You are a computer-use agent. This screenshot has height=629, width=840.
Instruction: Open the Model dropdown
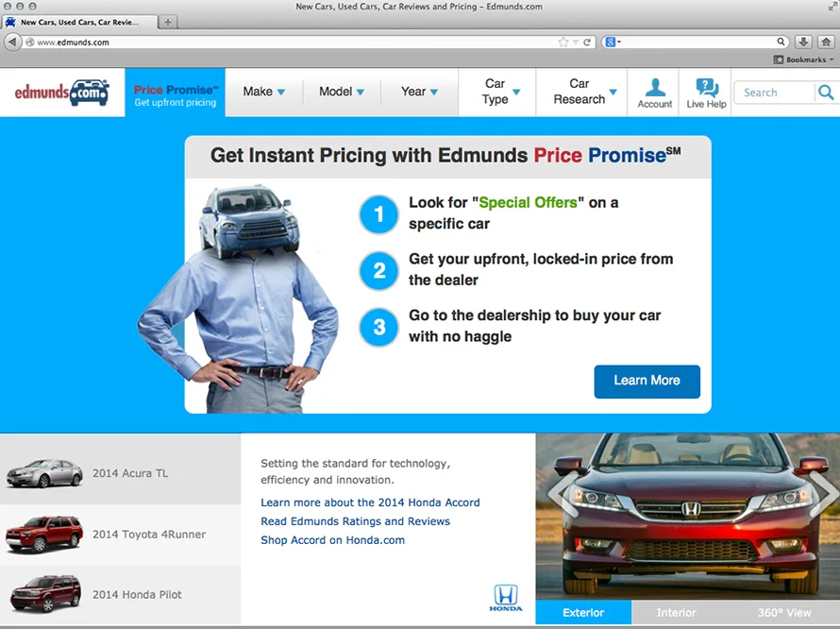(x=342, y=92)
